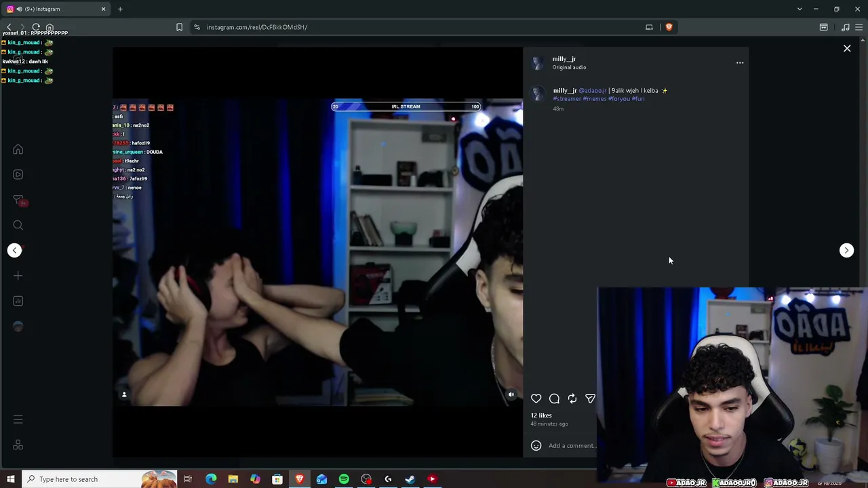Go to the previous reel

(x=15, y=250)
